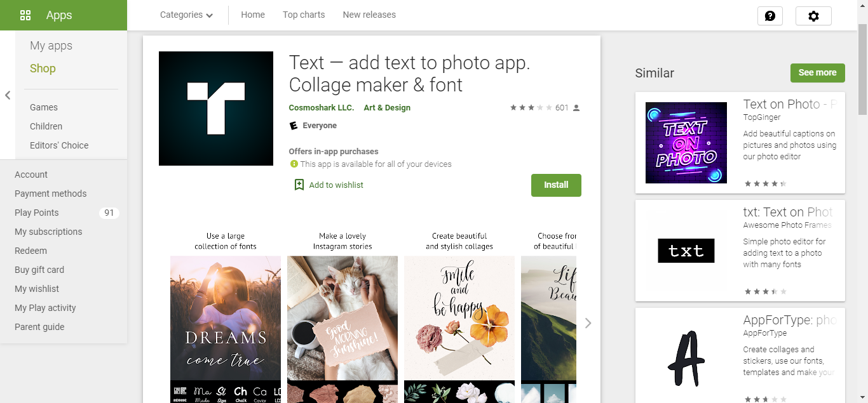Click the TopGinger developer name
This screenshot has height=403, width=868.
click(762, 117)
